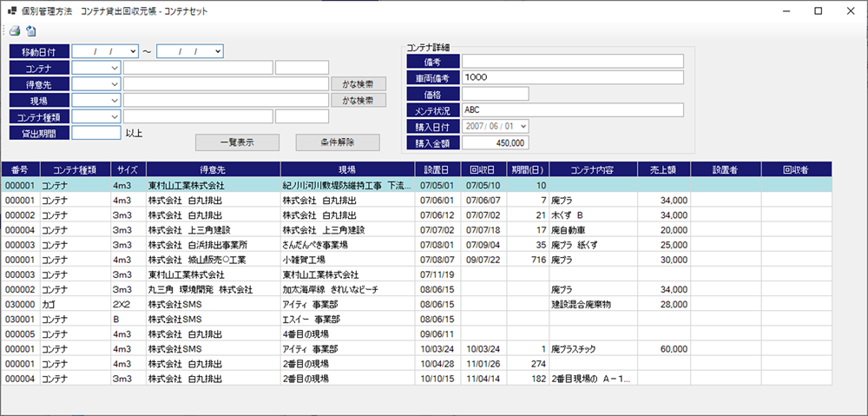Click the 廃自動車 content cell

pos(594,229)
